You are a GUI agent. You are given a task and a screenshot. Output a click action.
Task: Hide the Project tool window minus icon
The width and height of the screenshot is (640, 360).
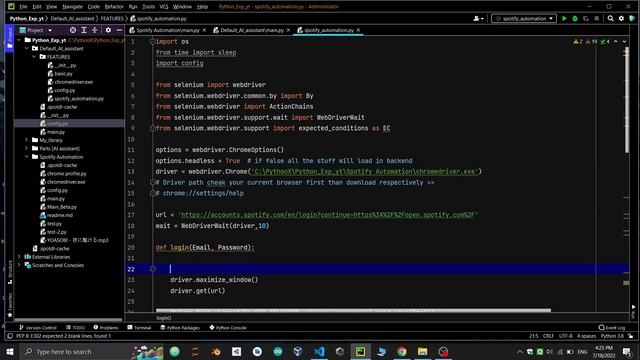click(x=119, y=30)
